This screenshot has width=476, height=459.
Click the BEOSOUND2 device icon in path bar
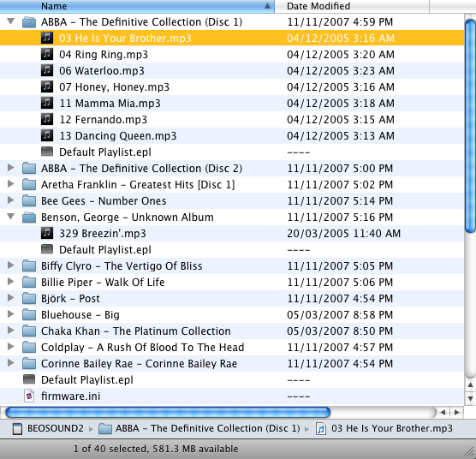click(x=17, y=429)
